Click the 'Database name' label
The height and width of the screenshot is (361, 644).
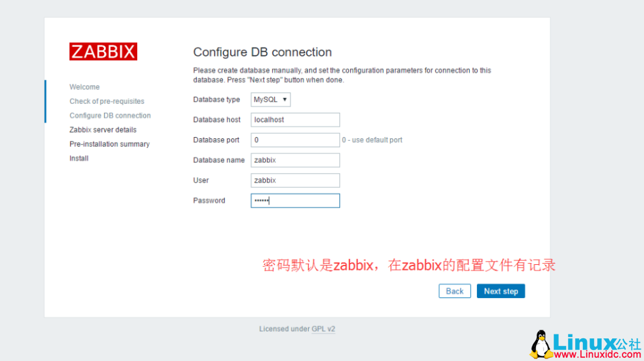[x=219, y=160]
